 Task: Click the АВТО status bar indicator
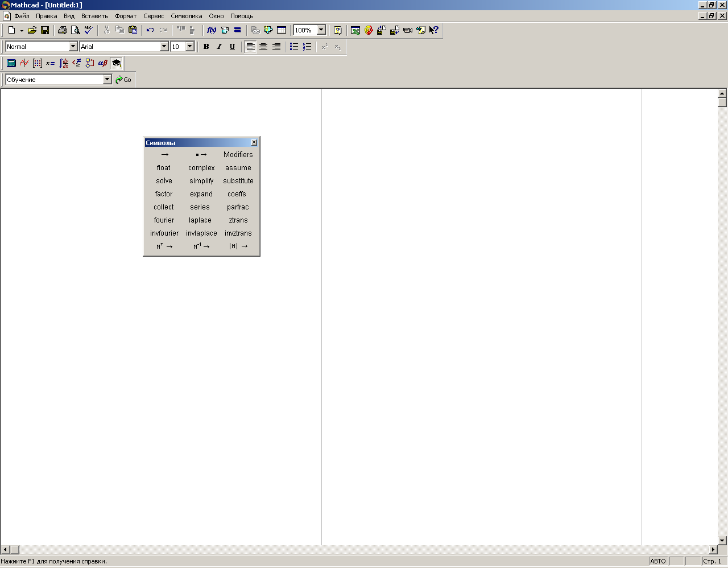658,561
